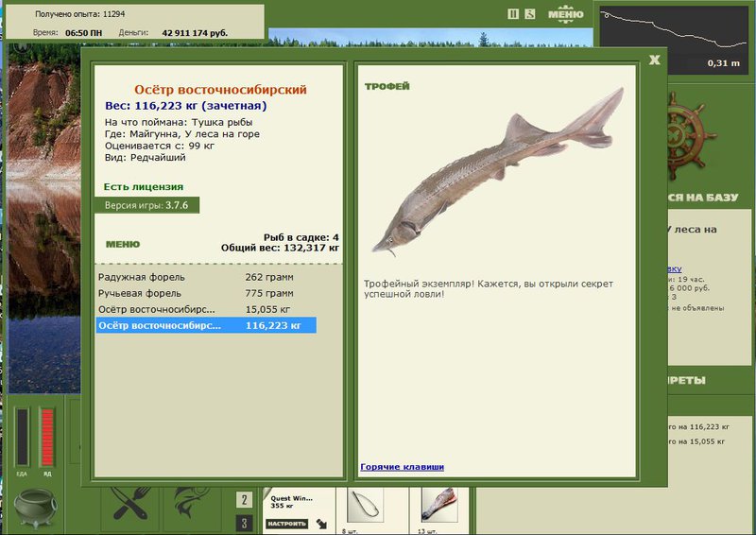Click the fish carcass bait thumbnail
The width and height of the screenshot is (756, 535).
(x=438, y=506)
